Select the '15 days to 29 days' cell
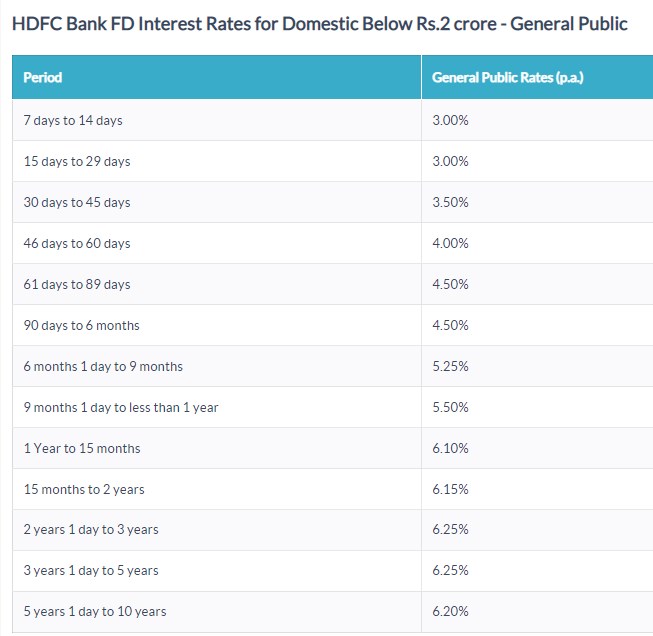The image size is (653, 636). click(x=77, y=161)
